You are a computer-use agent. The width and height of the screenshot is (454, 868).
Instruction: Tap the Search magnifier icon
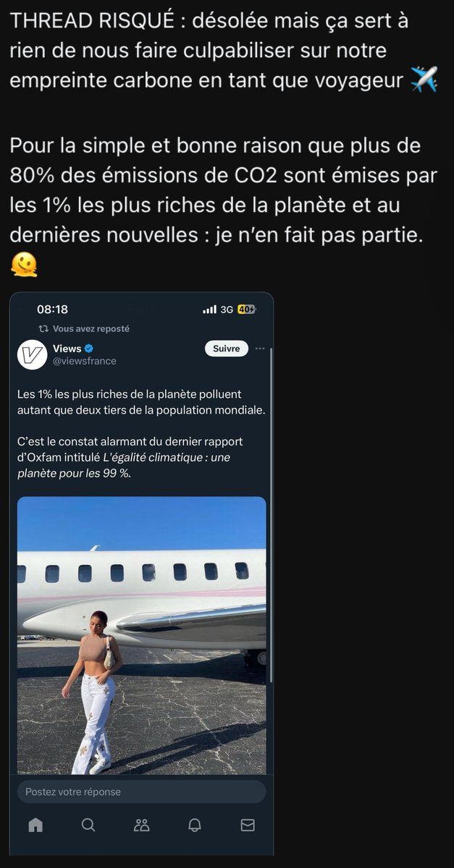[x=88, y=825]
